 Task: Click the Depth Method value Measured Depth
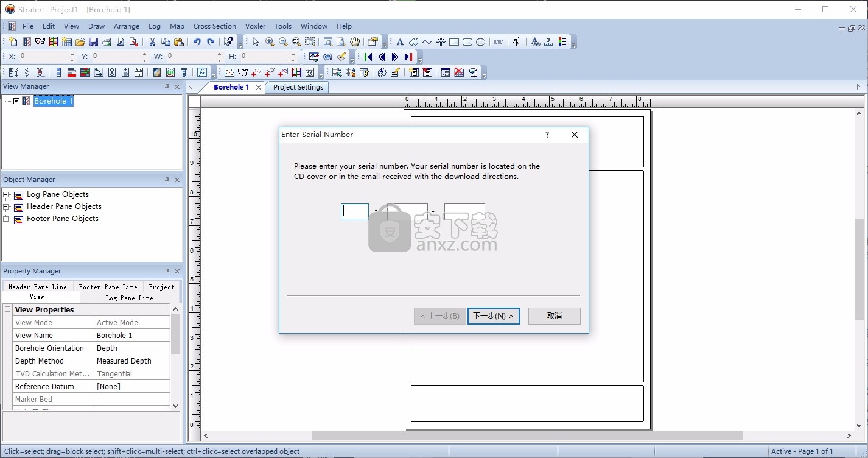click(x=132, y=361)
